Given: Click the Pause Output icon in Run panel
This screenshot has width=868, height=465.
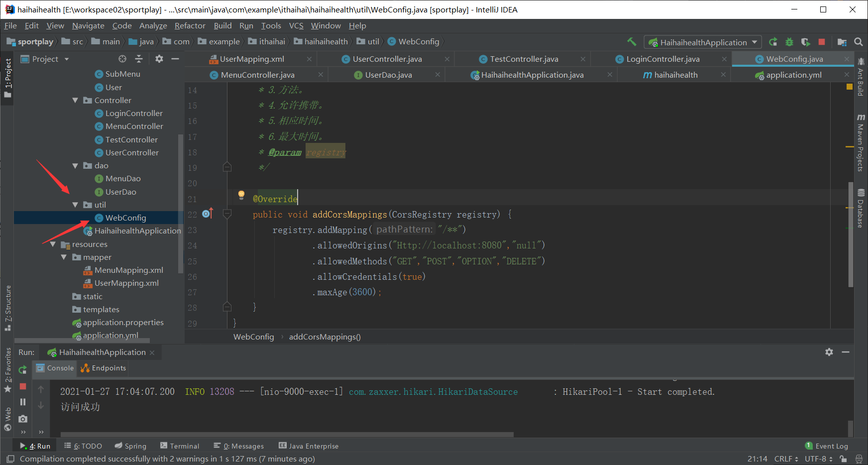Looking at the screenshot, I should pos(23,402).
